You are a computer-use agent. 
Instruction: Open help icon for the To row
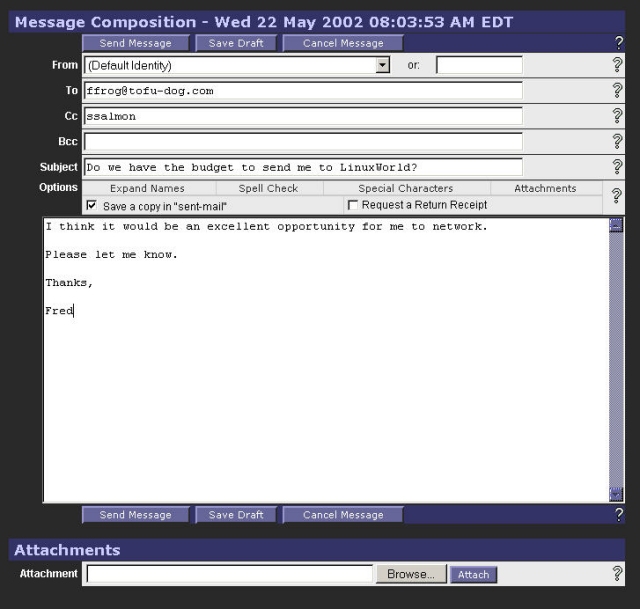(x=617, y=90)
